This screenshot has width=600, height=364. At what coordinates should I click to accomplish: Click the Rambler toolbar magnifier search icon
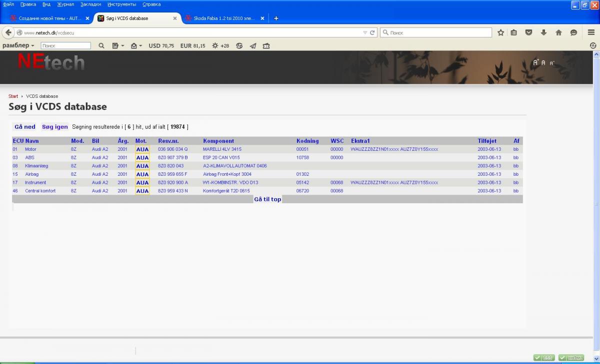(x=101, y=45)
